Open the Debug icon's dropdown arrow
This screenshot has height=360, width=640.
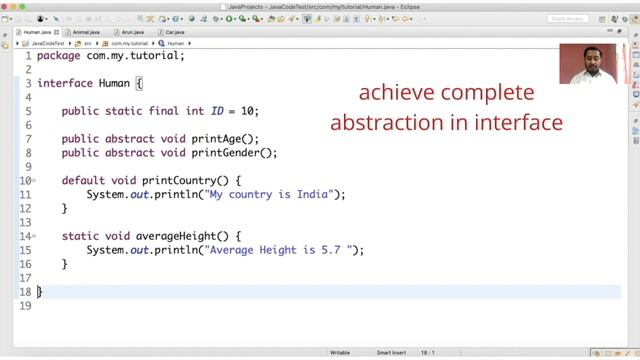(x=221, y=19)
